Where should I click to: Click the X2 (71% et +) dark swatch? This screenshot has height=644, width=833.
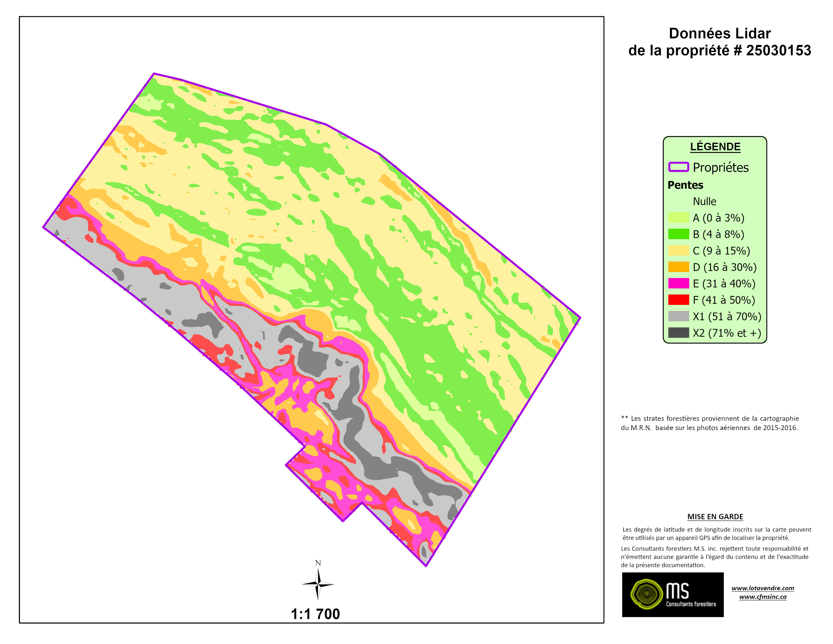click(679, 333)
